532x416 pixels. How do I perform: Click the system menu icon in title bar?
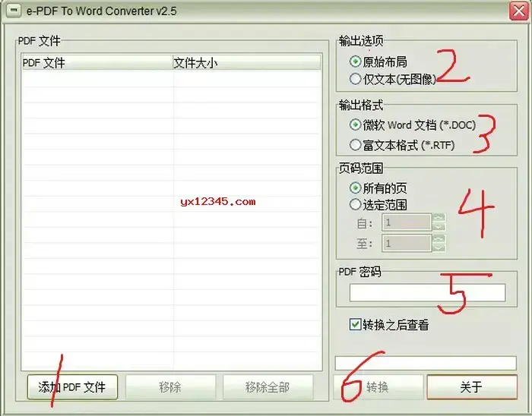point(14,10)
